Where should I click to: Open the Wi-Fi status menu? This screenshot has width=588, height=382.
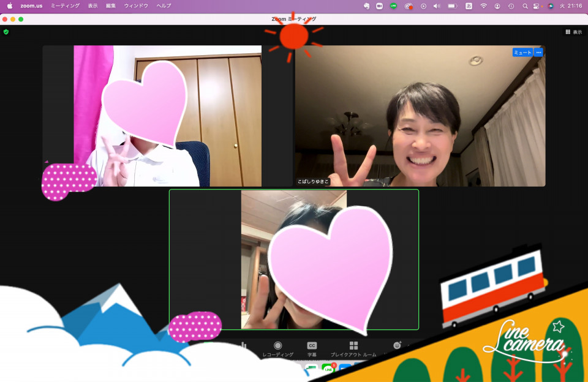[483, 6]
